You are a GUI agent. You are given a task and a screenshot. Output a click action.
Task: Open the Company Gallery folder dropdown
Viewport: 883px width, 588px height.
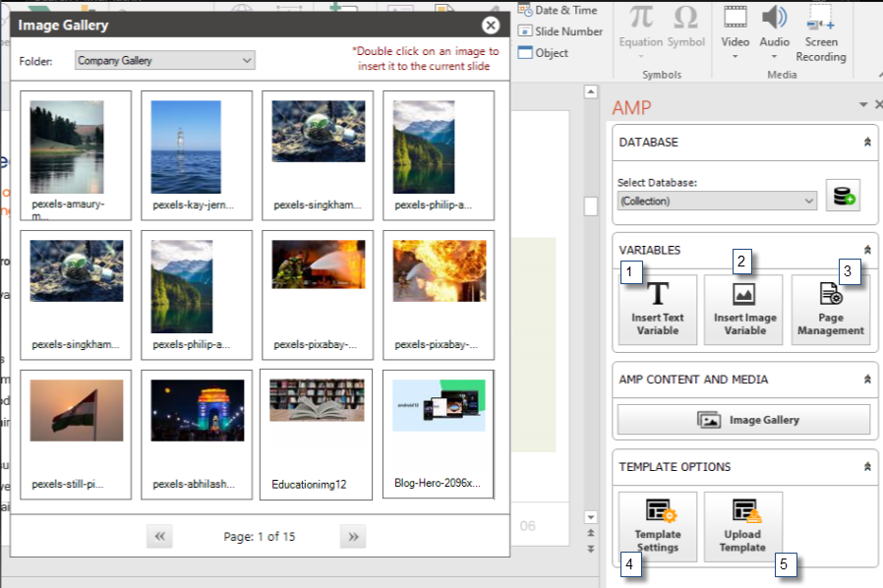[164, 60]
